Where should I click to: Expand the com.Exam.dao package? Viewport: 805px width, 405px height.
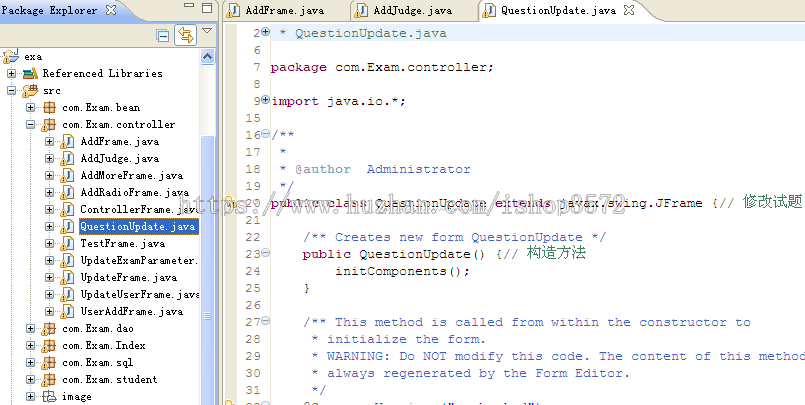pyautogui.click(x=30, y=329)
